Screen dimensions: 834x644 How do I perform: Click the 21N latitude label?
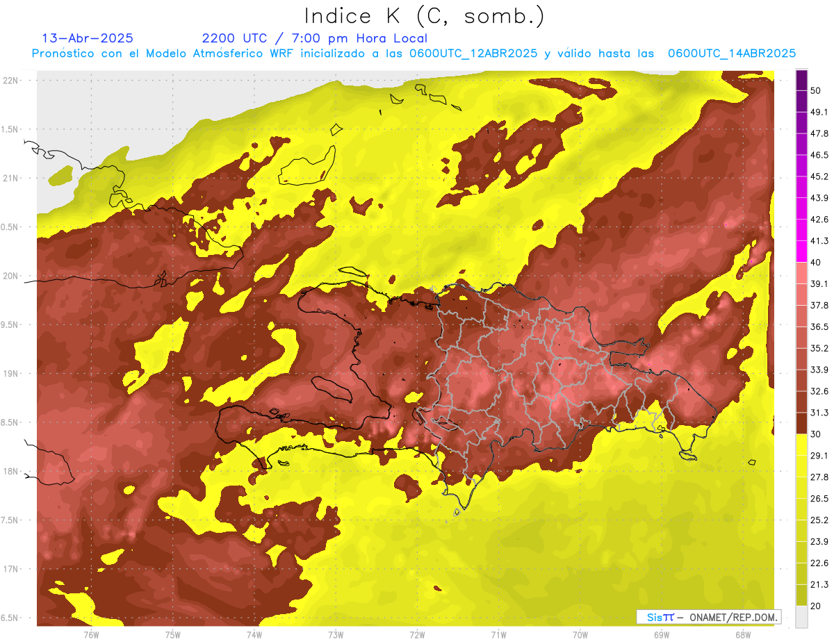coord(11,179)
